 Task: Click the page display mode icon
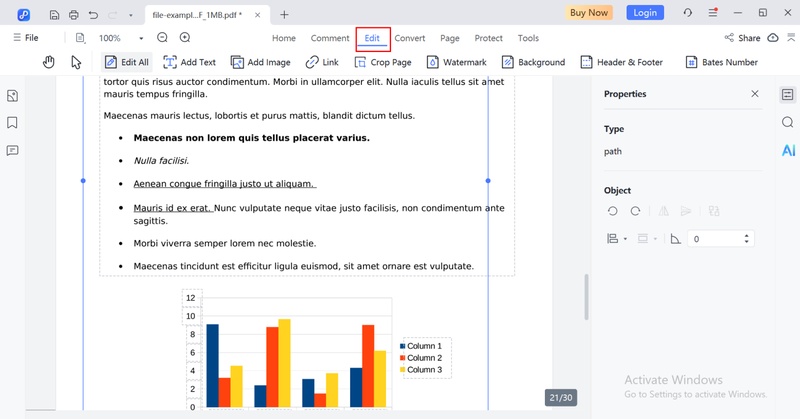[80, 38]
